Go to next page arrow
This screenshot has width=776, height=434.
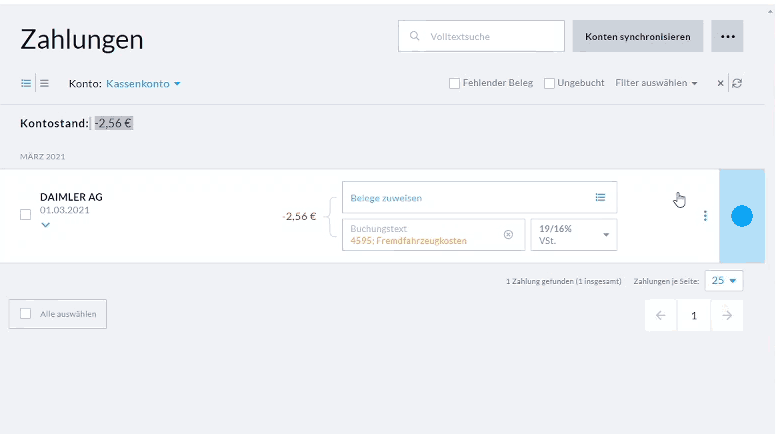point(727,315)
